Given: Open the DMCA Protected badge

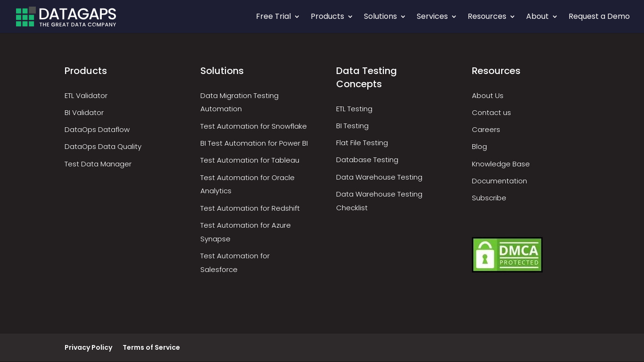Looking at the screenshot, I should [507, 255].
